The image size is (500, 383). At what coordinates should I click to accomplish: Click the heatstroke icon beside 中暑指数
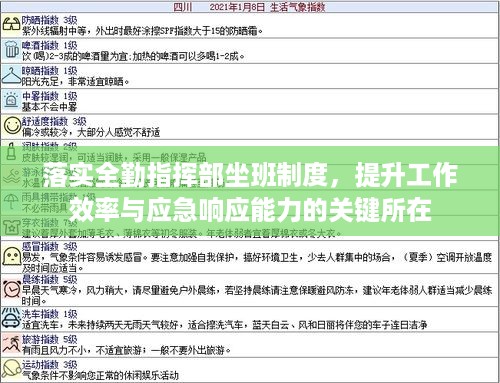click(11, 101)
